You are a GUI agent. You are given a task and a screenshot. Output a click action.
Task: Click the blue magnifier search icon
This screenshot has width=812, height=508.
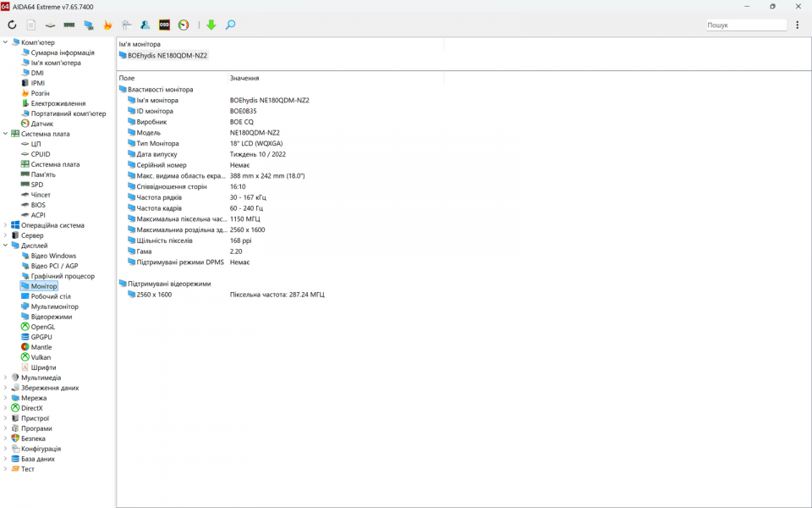pyautogui.click(x=230, y=25)
